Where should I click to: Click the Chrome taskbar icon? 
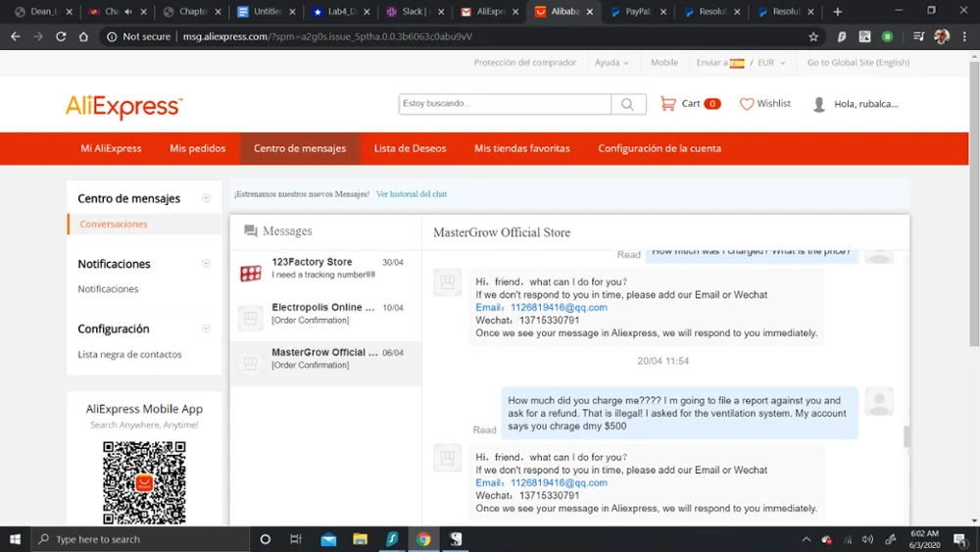pyautogui.click(x=423, y=539)
